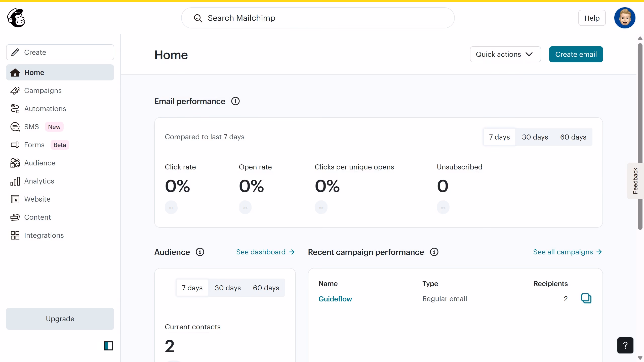
Task: Click the Content icon in sidebar
Action: [x=15, y=217]
